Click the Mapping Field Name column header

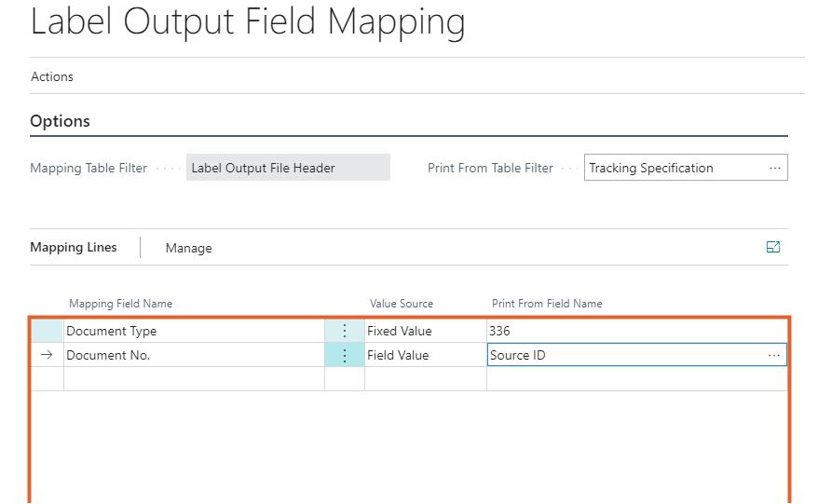coord(120,304)
